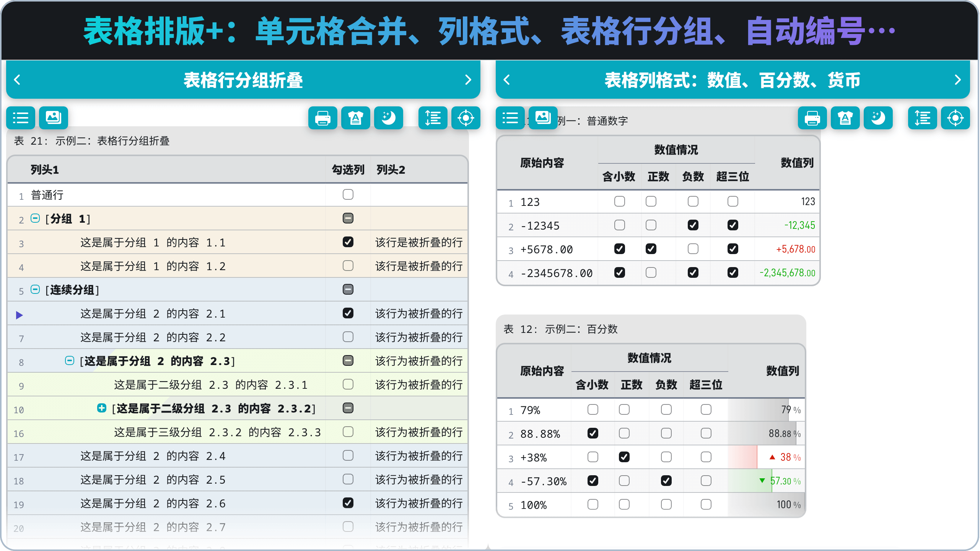Toggle the dark mode moon icon in the right panel

click(x=878, y=118)
